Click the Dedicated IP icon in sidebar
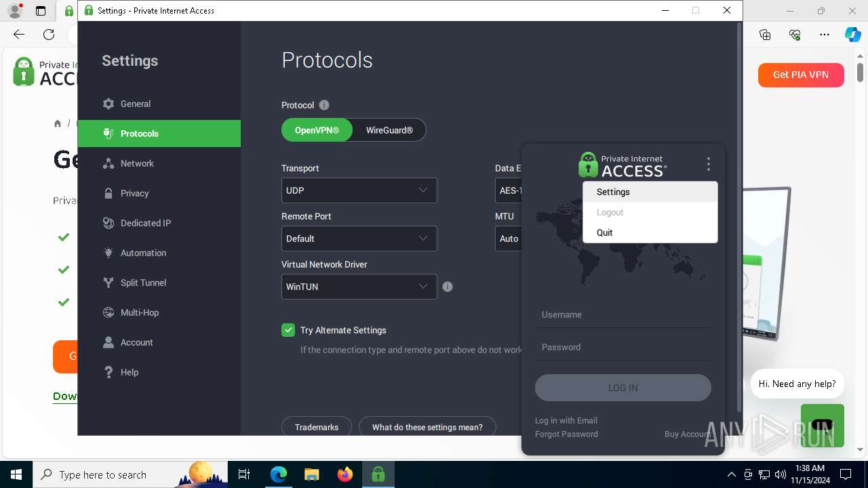Viewport: 868px width, 488px height. click(x=108, y=223)
